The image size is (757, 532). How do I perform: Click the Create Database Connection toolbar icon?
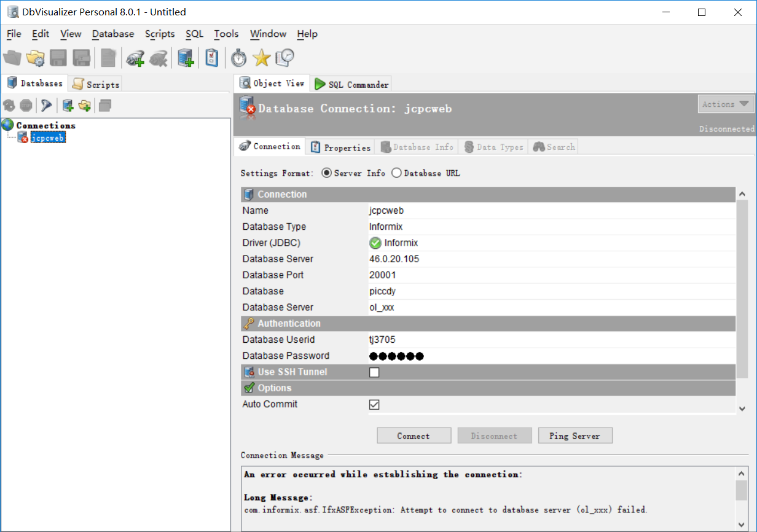[185, 58]
